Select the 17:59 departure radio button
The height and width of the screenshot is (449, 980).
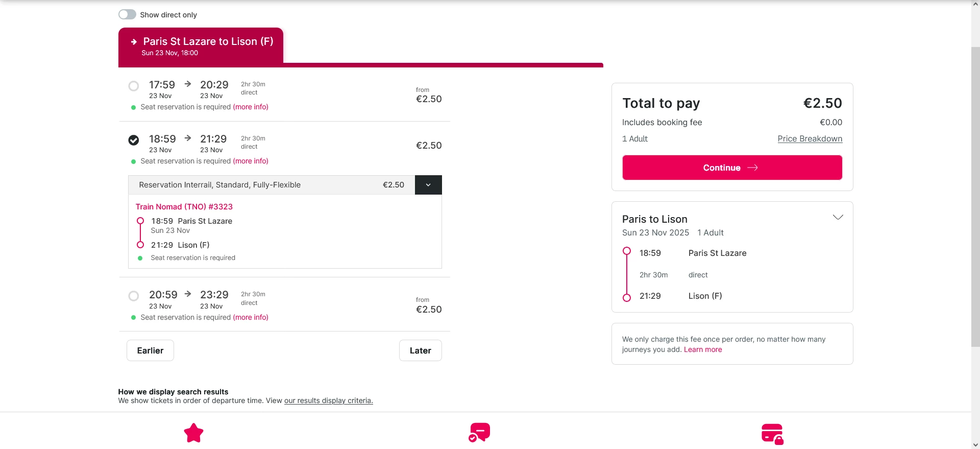point(134,86)
